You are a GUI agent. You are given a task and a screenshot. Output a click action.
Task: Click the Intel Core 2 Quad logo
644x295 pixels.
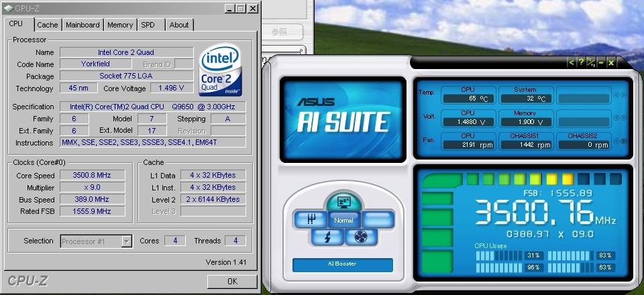click(x=220, y=70)
